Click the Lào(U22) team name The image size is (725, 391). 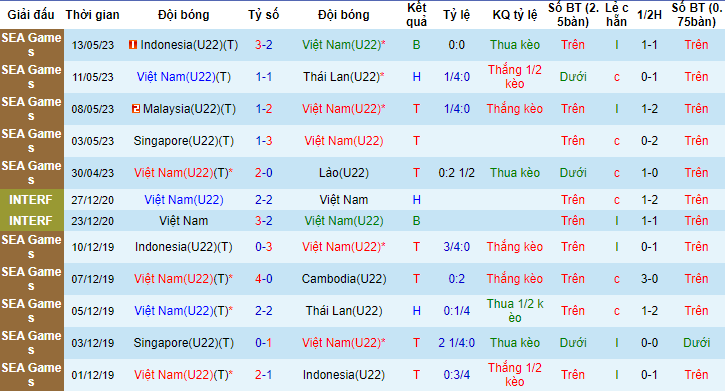pos(344,173)
